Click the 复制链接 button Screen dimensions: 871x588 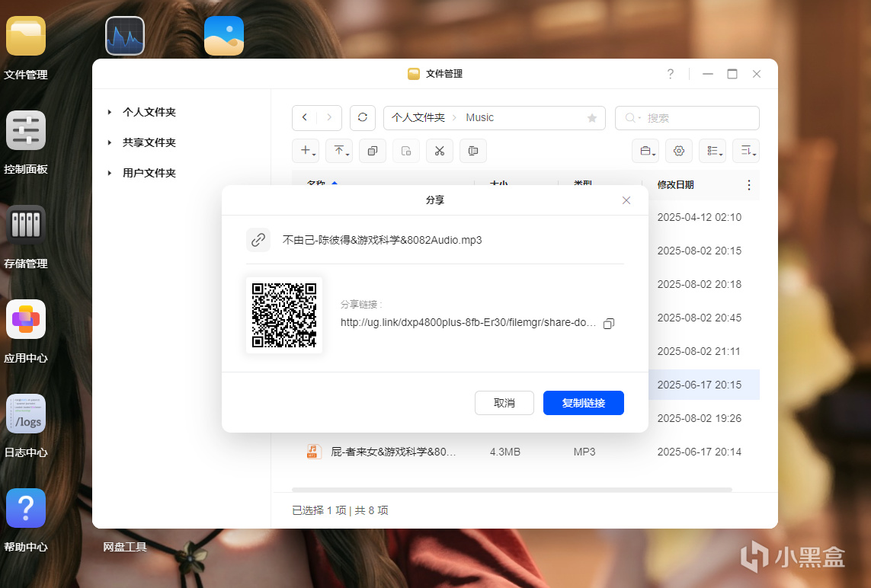584,403
